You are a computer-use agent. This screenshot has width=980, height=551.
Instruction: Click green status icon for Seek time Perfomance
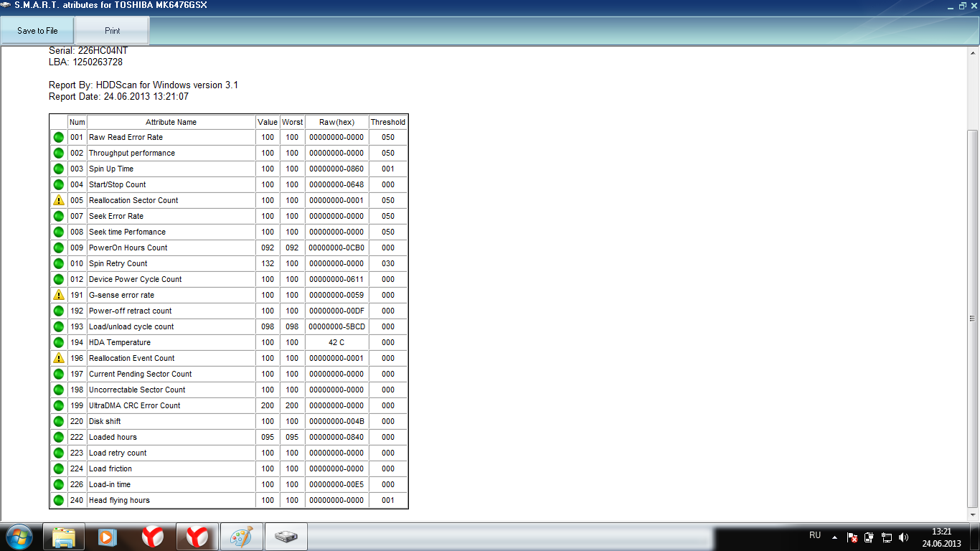59,232
